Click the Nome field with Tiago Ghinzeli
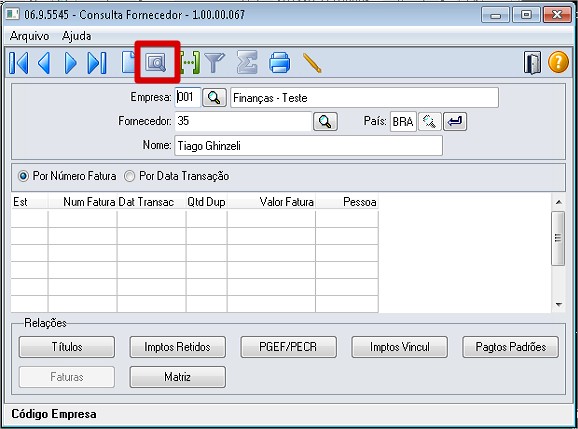The height and width of the screenshot is (429, 578). [308, 146]
